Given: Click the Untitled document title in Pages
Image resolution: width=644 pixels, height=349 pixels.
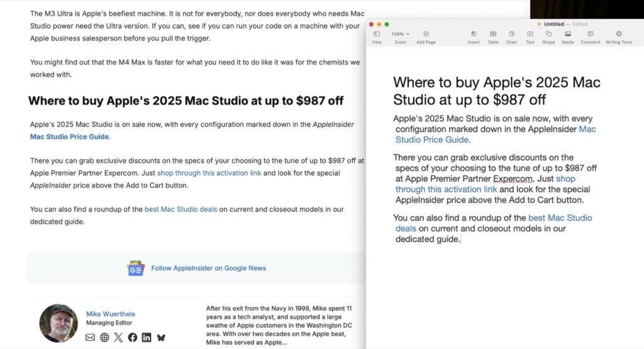Looking at the screenshot, I should click(x=553, y=25).
